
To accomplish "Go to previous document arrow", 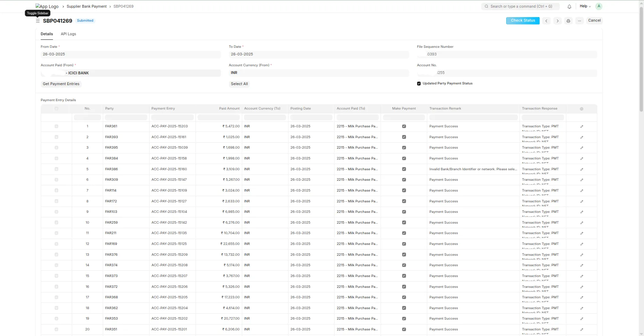I will pyautogui.click(x=546, y=21).
